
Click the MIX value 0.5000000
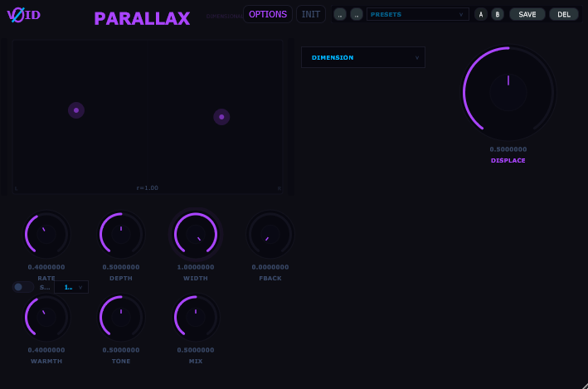[196, 350]
